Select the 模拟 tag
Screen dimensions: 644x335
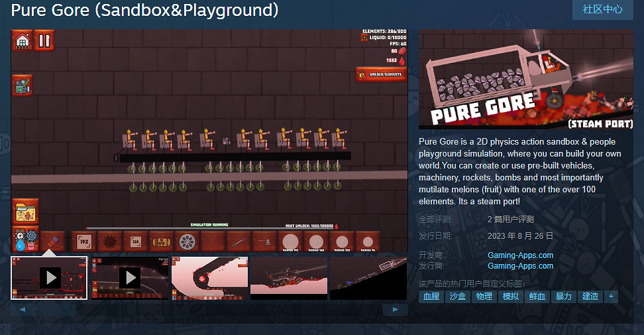511,297
